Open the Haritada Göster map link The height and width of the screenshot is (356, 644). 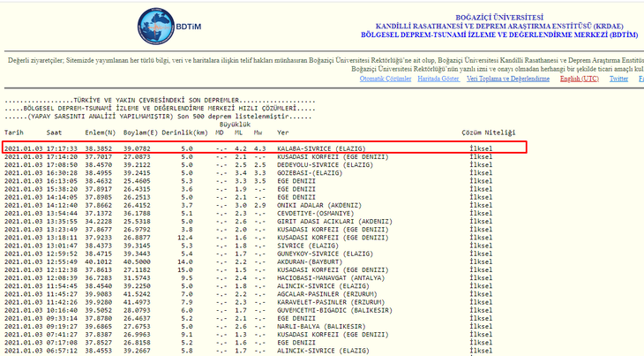coord(438,79)
